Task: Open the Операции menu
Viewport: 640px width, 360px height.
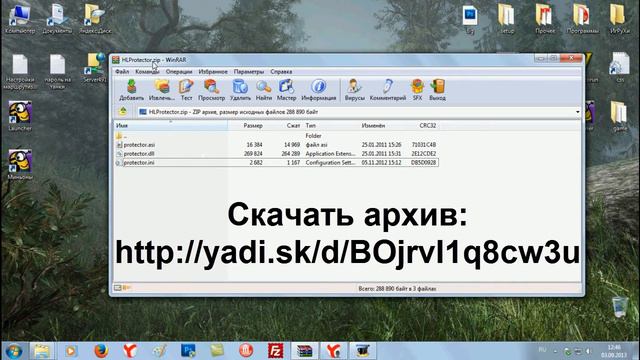Action: pos(179,71)
